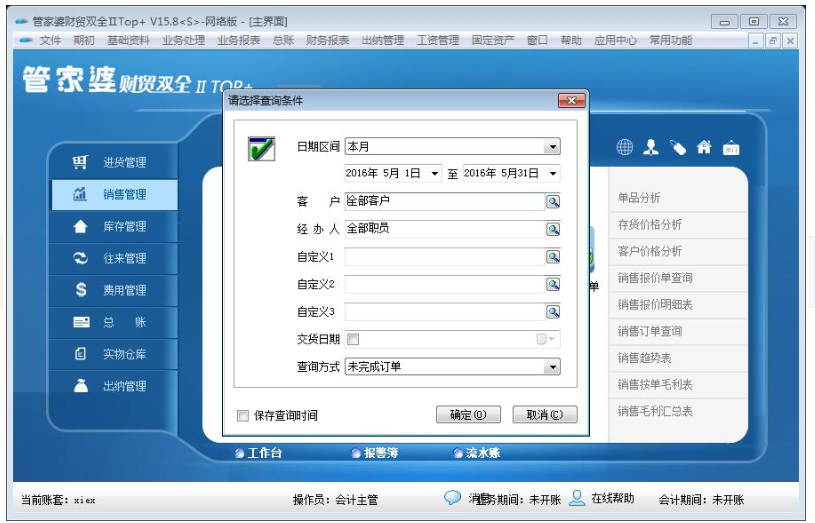This screenshot has height=523, width=815.
Task: Open 实物仓库 in the sidebar
Action: (x=114, y=354)
